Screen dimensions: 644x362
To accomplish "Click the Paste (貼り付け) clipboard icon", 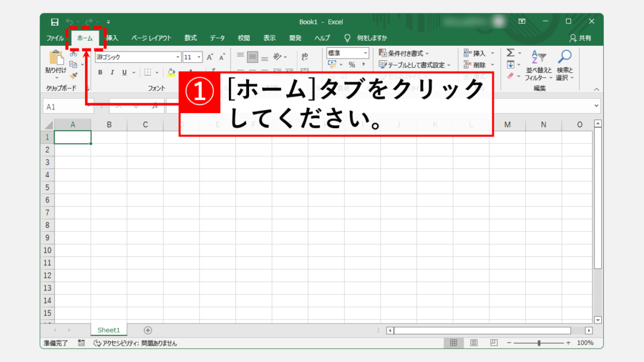I will pos(55,58).
